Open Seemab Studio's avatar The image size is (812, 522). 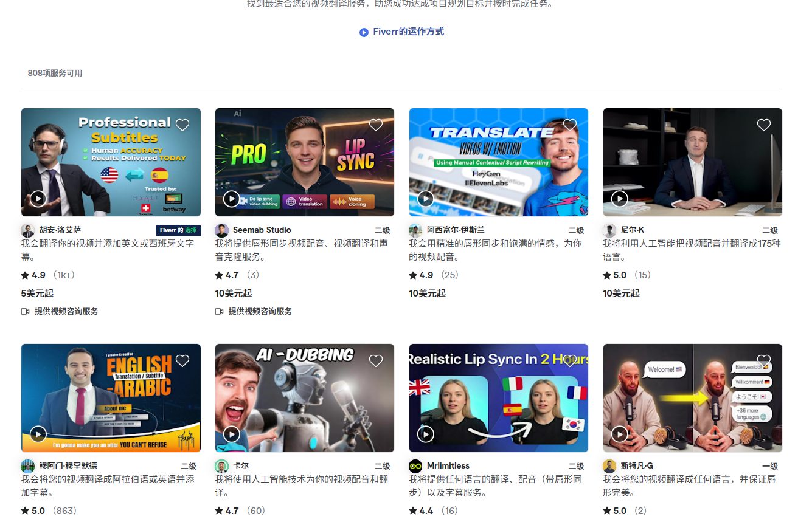click(221, 230)
